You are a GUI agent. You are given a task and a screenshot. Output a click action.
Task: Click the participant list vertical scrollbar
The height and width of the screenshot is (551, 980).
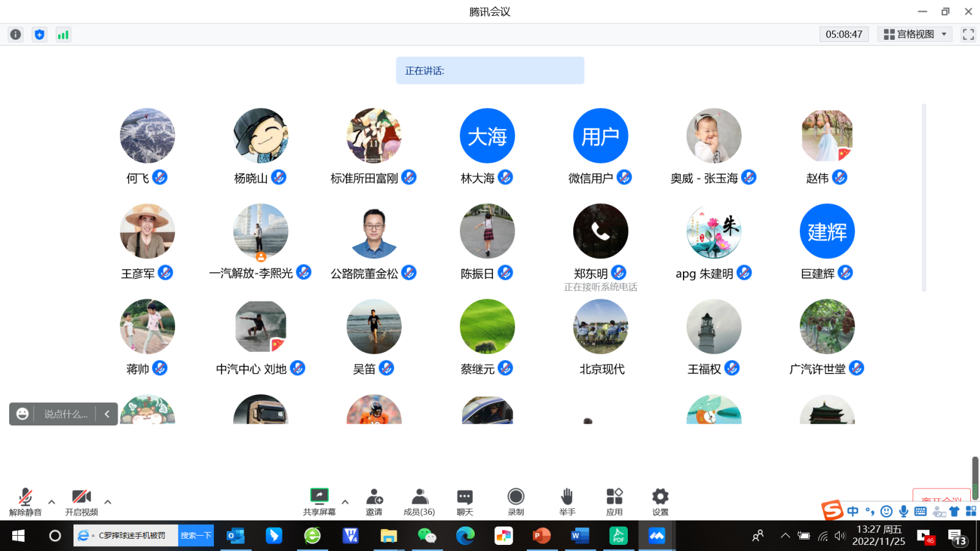[924, 197]
